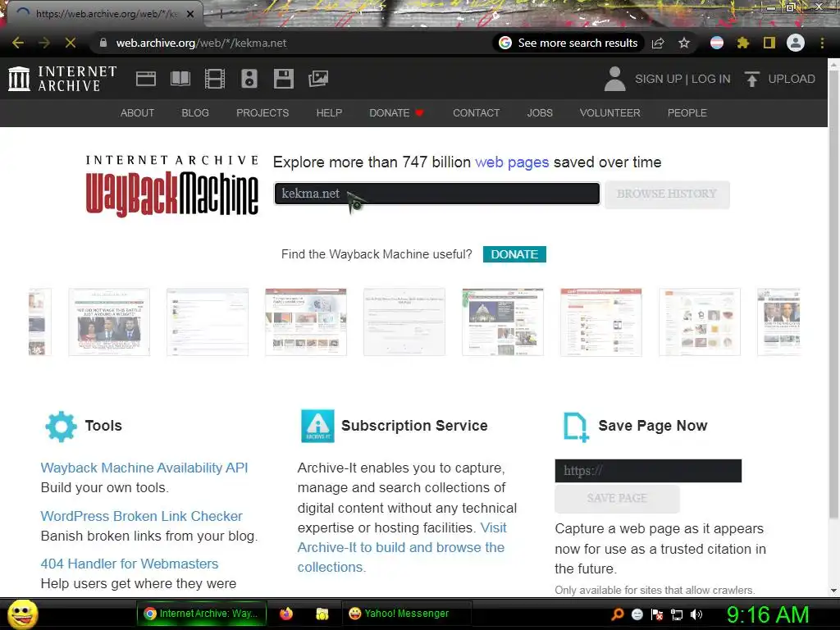The height and width of the screenshot is (630, 840).
Task: Click the flag with red X tray icon
Action: click(657, 614)
